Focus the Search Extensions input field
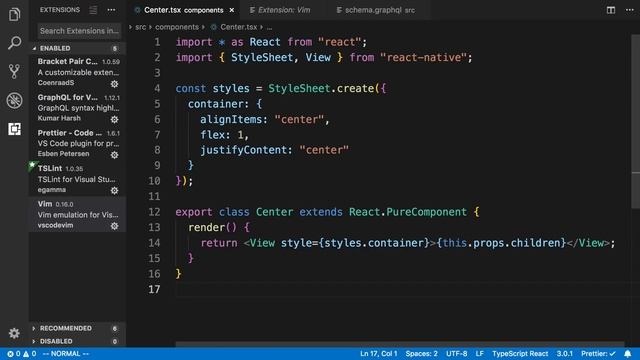This screenshot has height=360, width=640. pyautogui.click(x=79, y=31)
